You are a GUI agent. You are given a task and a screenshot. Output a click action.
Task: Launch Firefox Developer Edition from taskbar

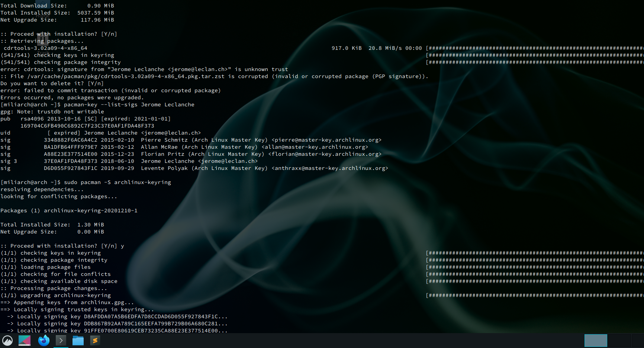[x=44, y=341]
